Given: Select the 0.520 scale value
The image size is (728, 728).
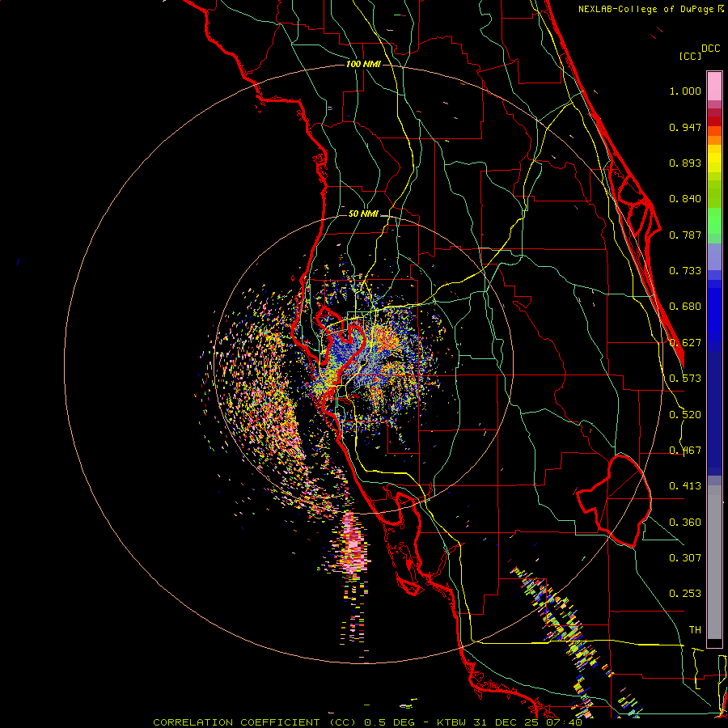Looking at the screenshot, I should pos(685,415).
